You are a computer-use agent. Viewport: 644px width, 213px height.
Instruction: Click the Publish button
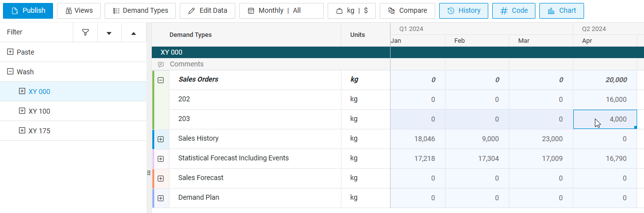point(28,10)
